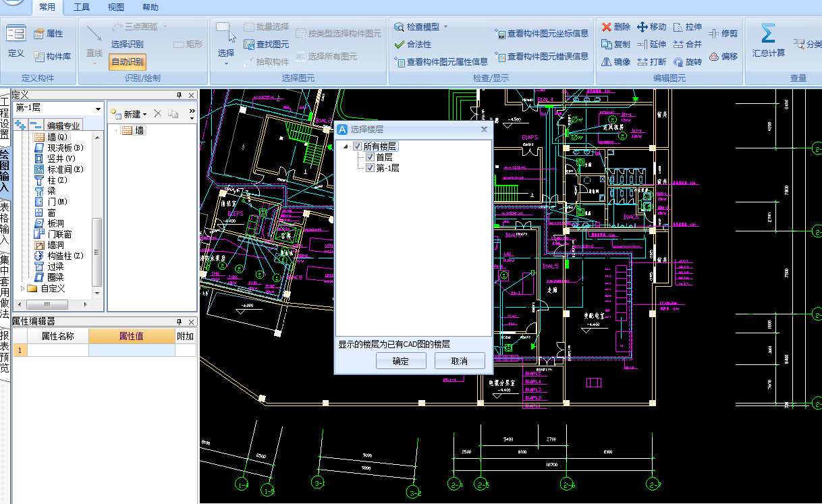Click the 自动识别 button
The width and height of the screenshot is (822, 504).
click(x=128, y=61)
